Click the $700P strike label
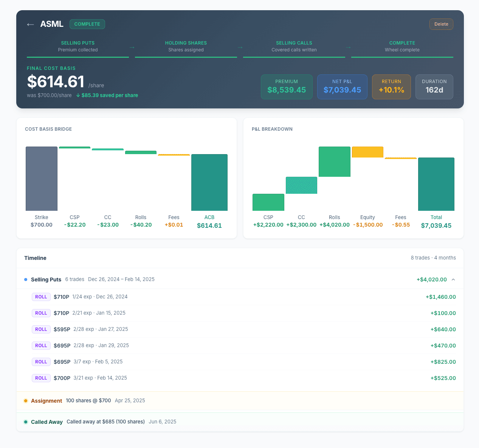Image resolution: width=479 pixels, height=448 pixels. (x=62, y=378)
